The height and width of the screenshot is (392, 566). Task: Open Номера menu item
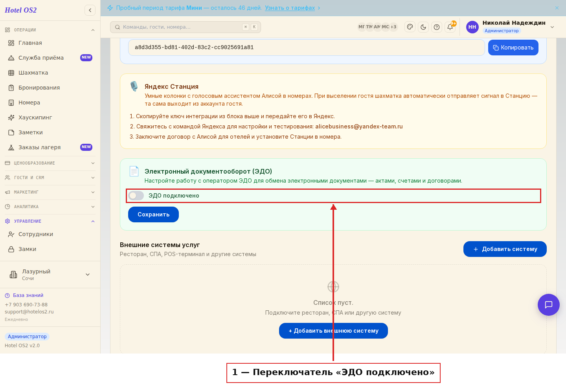50,103
